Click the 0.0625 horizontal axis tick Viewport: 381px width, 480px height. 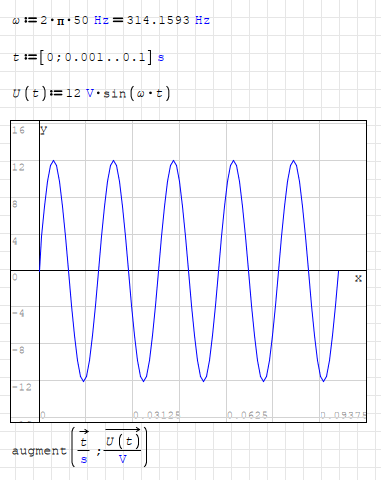pos(247,415)
